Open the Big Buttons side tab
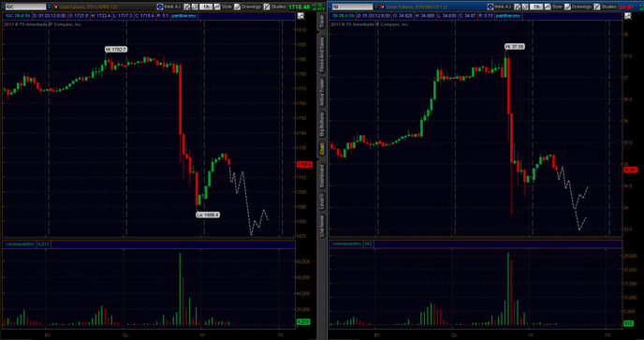Viewport: 644px width, 340px height. click(x=322, y=124)
